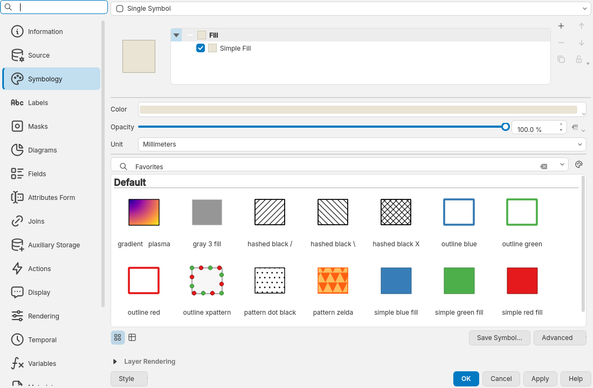Open the Masks tab
593x388 pixels.
click(x=51, y=126)
